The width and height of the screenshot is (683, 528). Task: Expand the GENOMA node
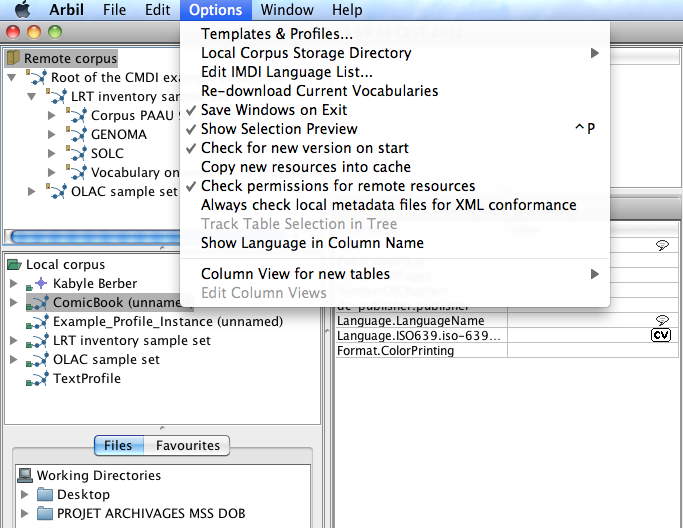point(51,134)
